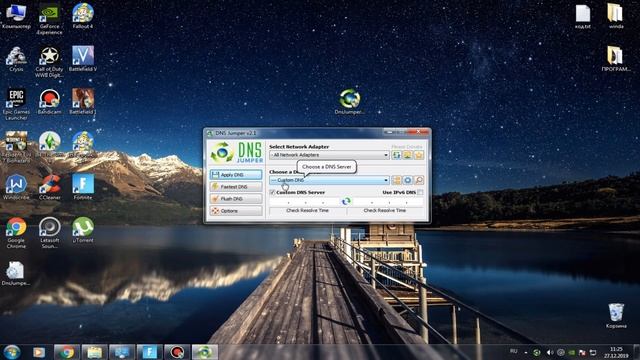
Task: Click Chrome in the taskbar
Action: (67, 352)
